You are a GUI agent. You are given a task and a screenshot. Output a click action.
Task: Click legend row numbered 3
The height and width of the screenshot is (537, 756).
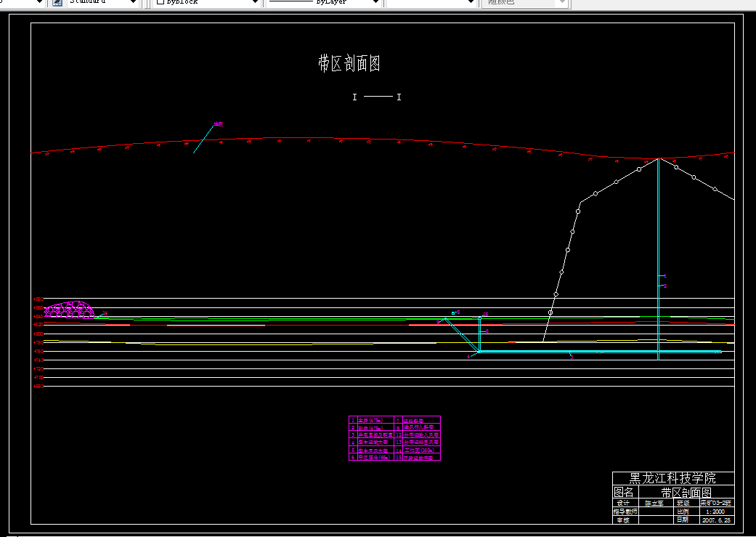pos(371,435)
